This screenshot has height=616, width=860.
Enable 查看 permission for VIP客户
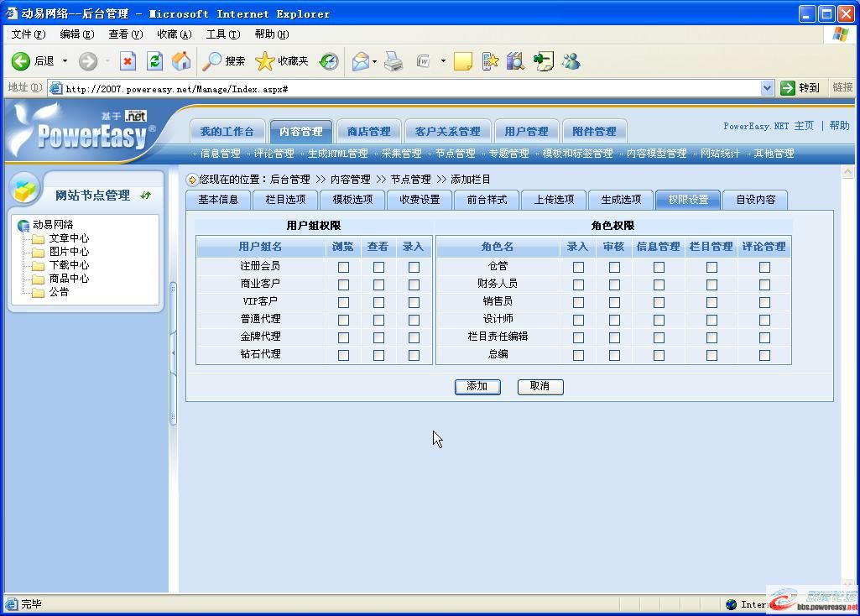point(378,302)
